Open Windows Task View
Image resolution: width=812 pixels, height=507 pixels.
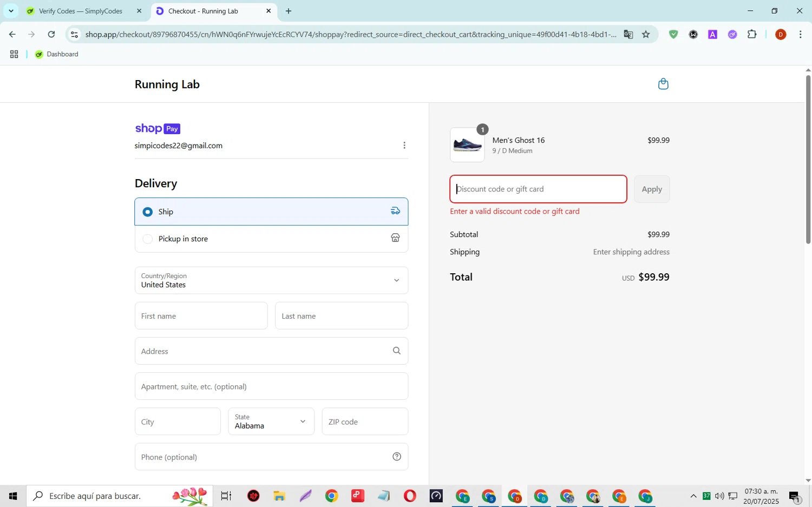(226, 496)
